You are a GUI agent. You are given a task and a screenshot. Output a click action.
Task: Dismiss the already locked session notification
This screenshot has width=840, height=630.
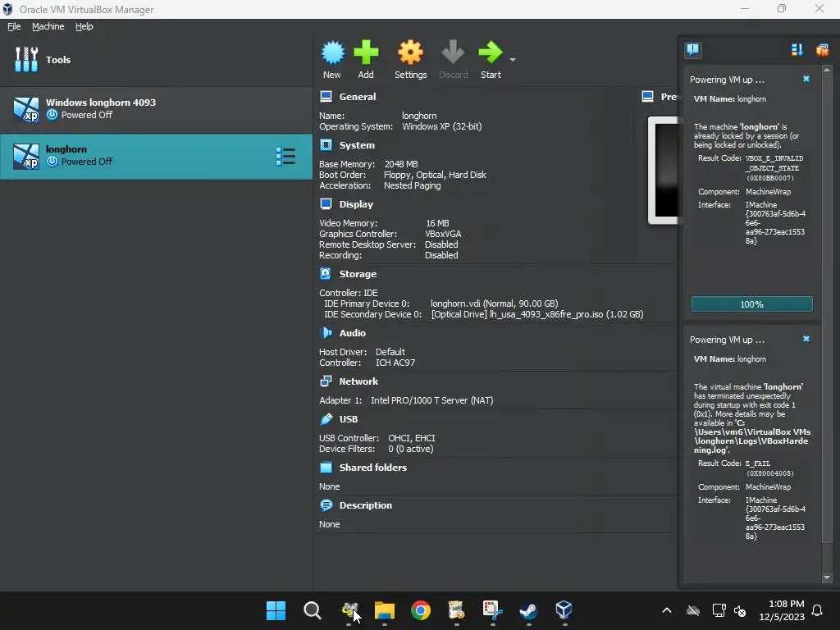click(x=806, y=79)
